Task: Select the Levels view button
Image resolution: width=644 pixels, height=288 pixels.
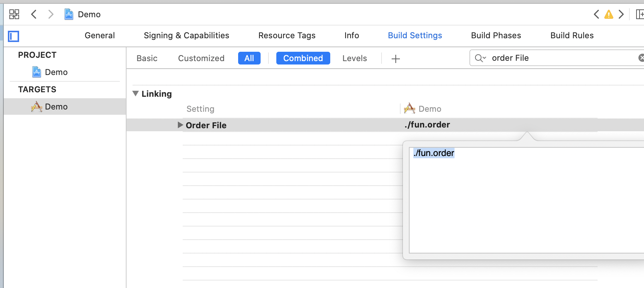Action: point(354,58)
